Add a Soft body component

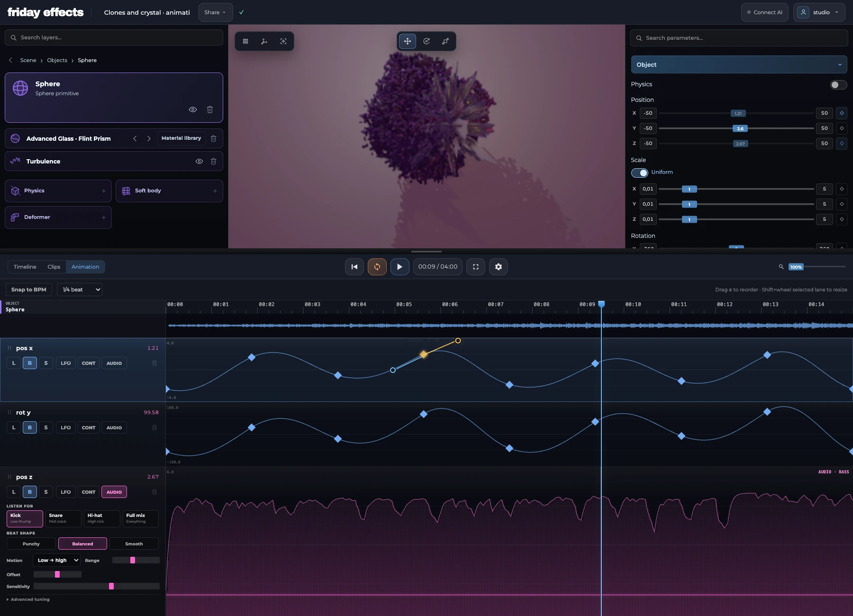point(169,191)
